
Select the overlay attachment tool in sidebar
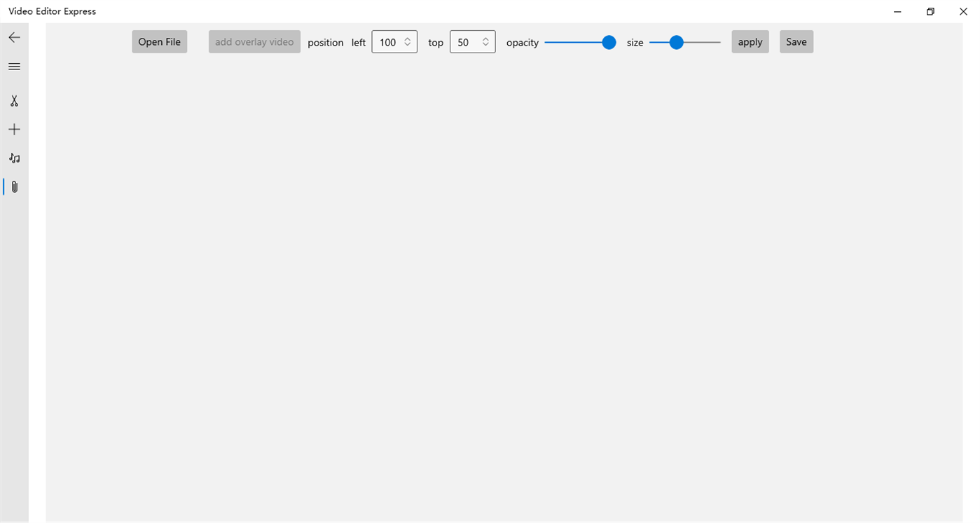pyautogui.click(x=14, y=186)
